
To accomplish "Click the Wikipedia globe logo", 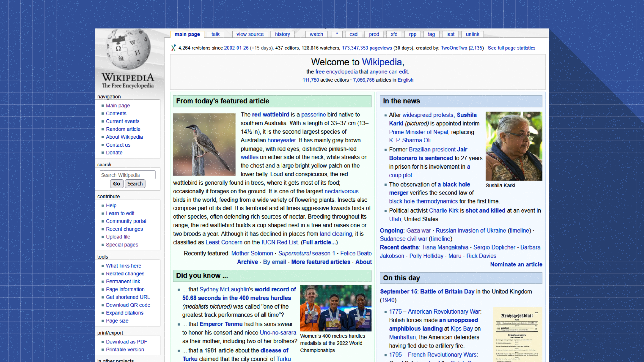I will coord(128,50).
